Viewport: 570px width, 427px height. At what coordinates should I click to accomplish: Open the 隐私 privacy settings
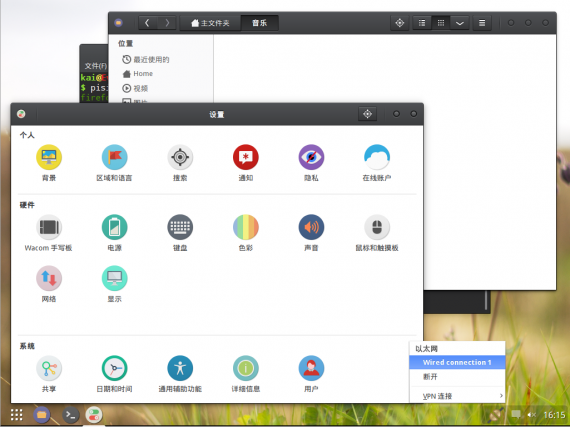(x=311, y=162)
